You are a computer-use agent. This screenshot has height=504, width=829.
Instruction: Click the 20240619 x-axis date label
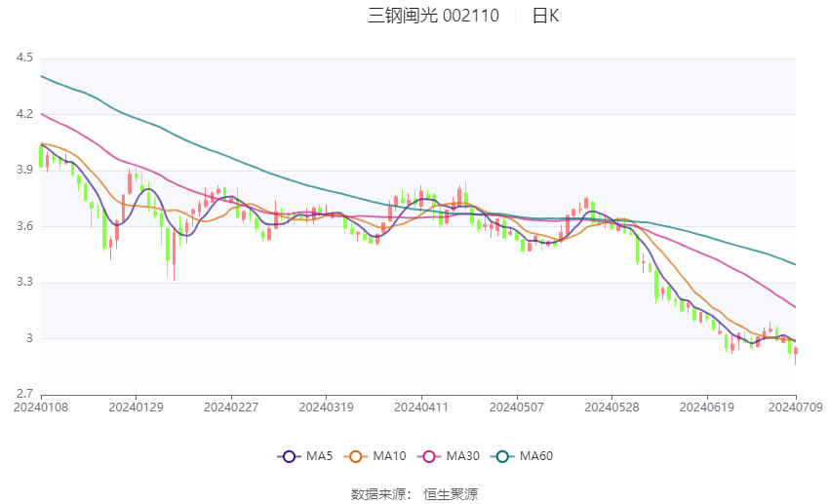(707, 407)
